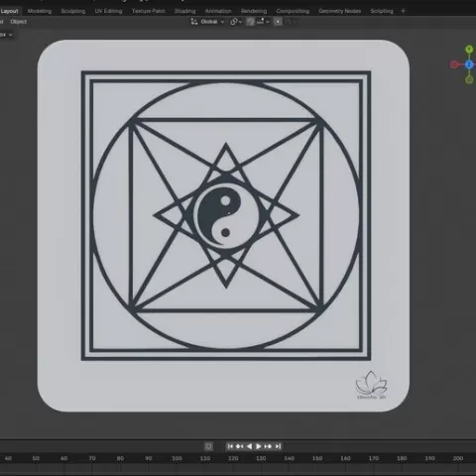Viewport: 476px width, 476px height.
Task: Play the animation forward
Action: coord(259,446)
